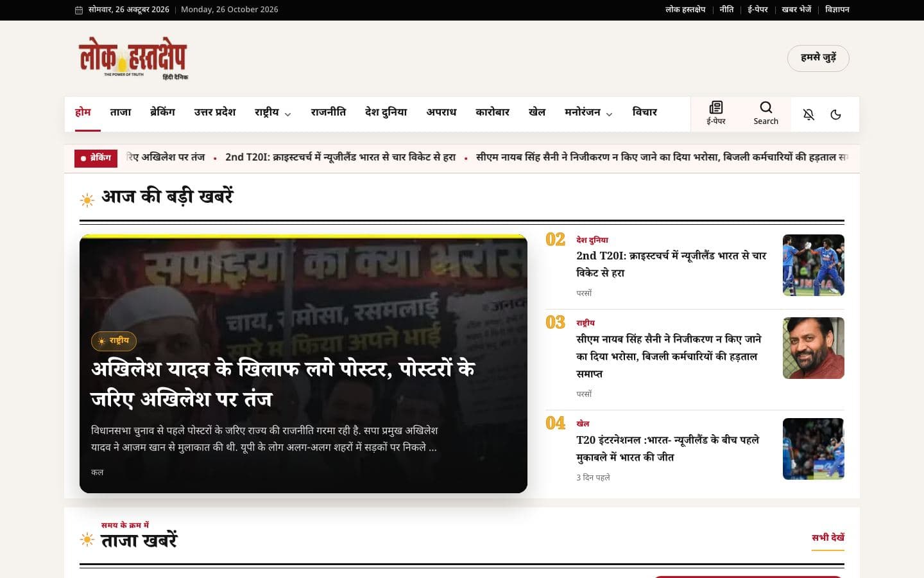Open the match thumbnail for story 04

click(x=814, y=449)
